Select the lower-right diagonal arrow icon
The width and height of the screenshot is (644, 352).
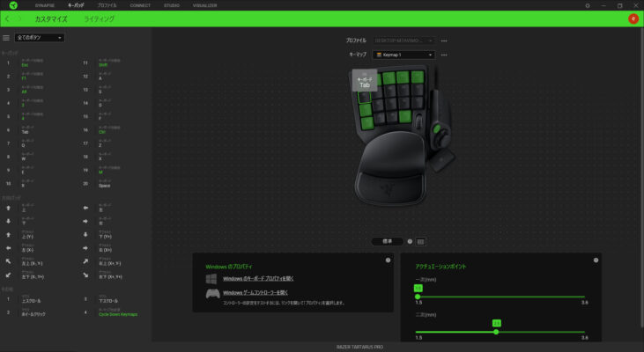(85, 275)
